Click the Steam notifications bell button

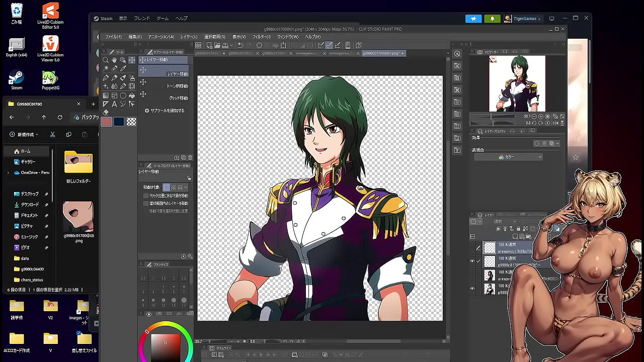click(492, 19)
